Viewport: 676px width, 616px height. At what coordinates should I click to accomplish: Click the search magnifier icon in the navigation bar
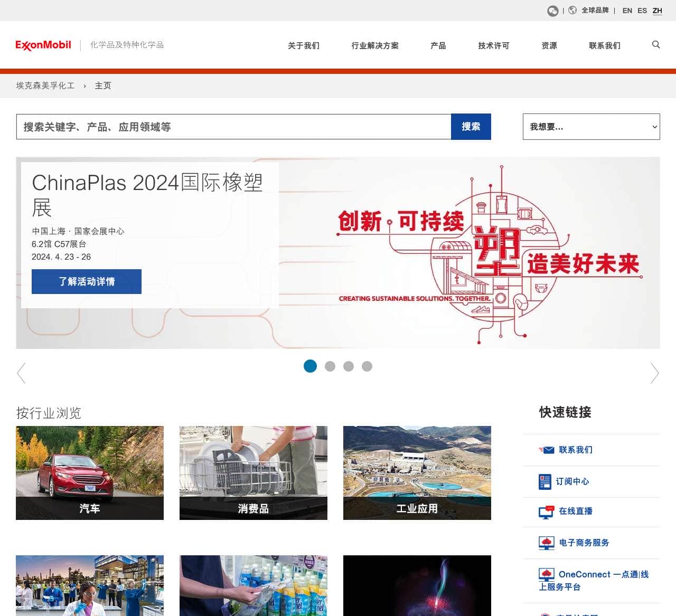pyautogui.click(x=656, y=45)
